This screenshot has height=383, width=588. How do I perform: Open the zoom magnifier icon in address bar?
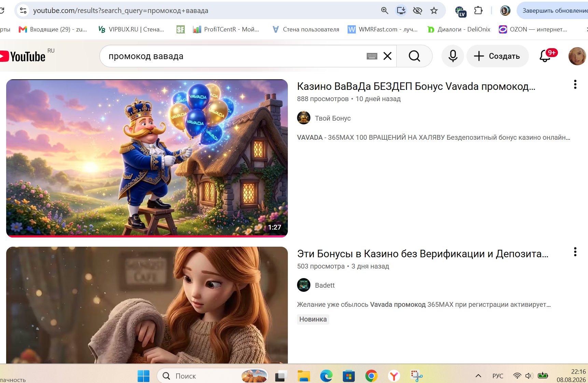pyautogui.click(x=385, y=11)
